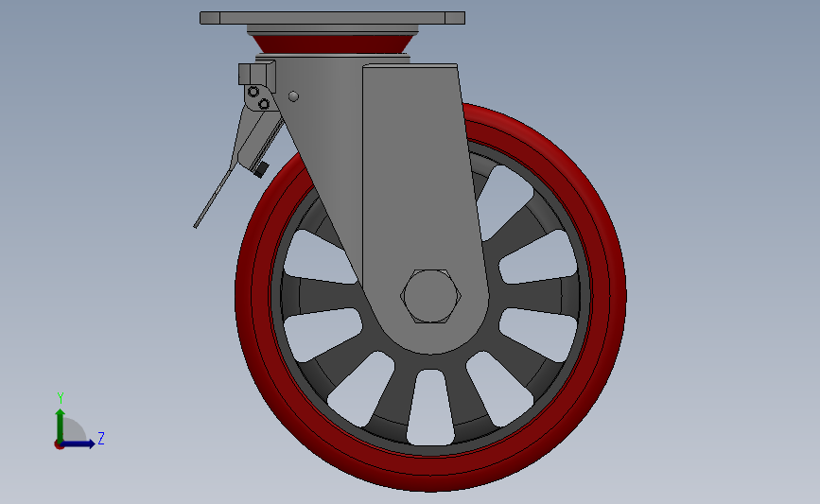Select the hexagonal axle nut on the fork

point(430,296)
